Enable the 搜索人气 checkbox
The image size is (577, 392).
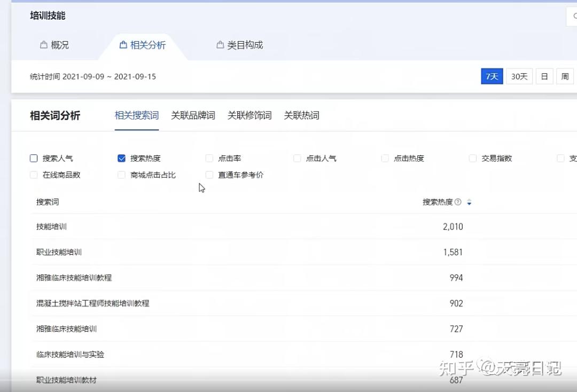tap(34, 159)
